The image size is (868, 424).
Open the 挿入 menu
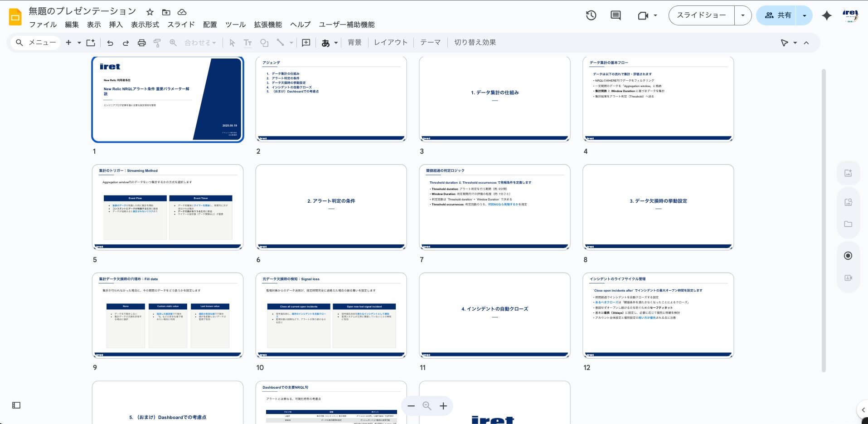116,24
